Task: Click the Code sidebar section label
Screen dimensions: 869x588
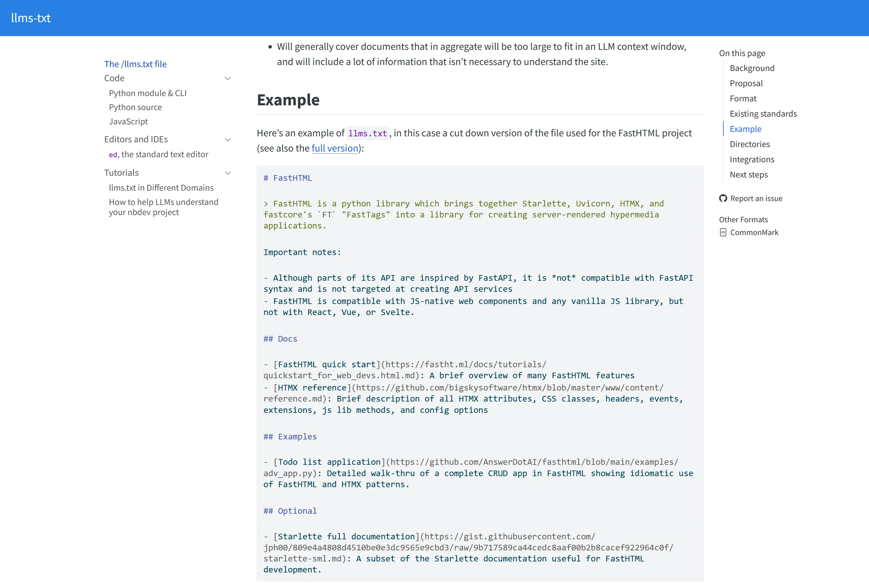Action: (114, 78)
